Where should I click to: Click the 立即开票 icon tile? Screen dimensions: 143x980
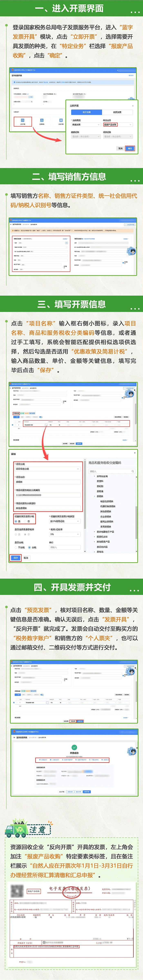(x=22, y=121)
